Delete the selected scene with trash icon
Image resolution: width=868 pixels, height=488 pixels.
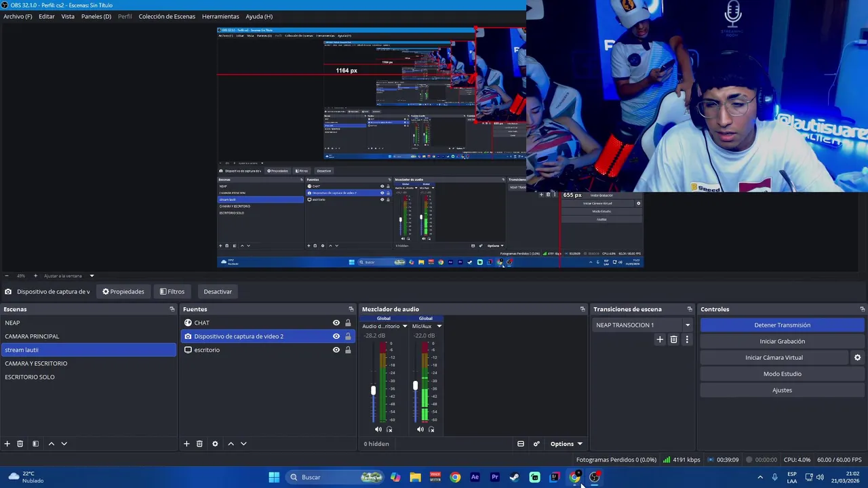pyautogui.click(x=20, y=444)
